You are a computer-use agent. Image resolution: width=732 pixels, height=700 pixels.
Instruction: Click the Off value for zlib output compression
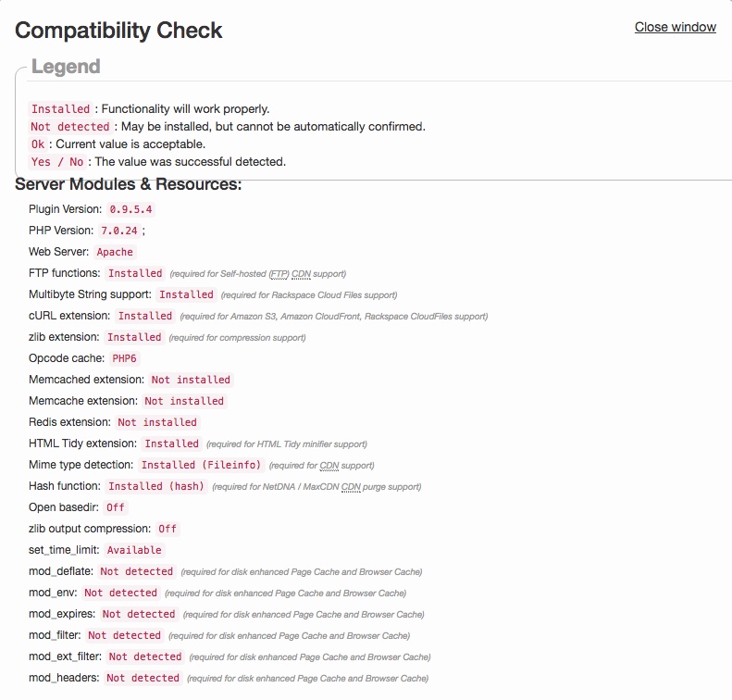click(x=167, y=529)
